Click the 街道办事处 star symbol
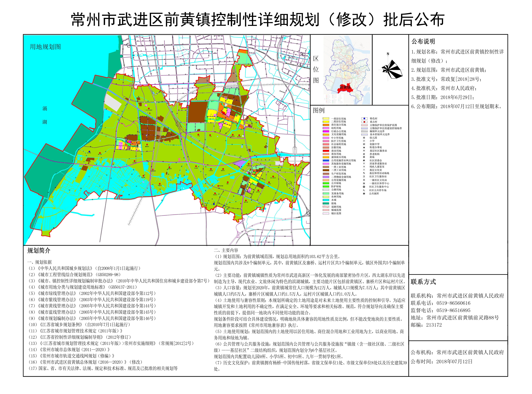Screen dimensions: 532x394 click(364, 147)
